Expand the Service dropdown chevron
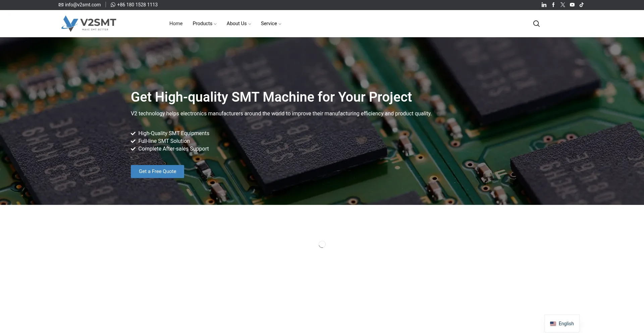 point(280,24)
